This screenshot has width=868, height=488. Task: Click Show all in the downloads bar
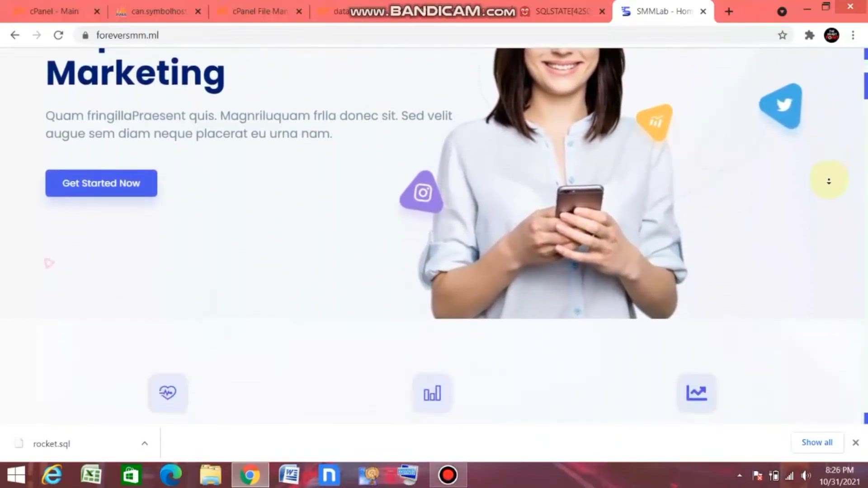(816, 442)
